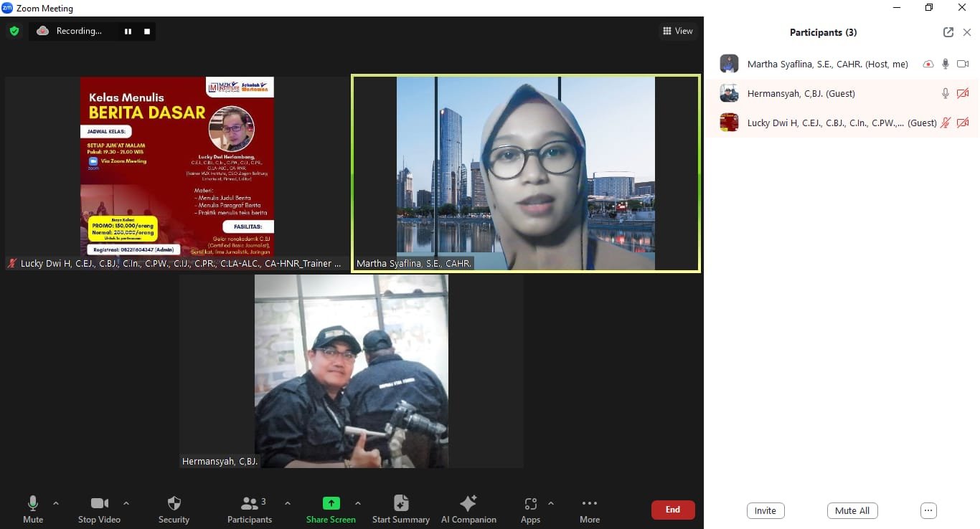Screen dimensions: 980x529
Task: Click Start Summary
Action: (x=401, y=510)
